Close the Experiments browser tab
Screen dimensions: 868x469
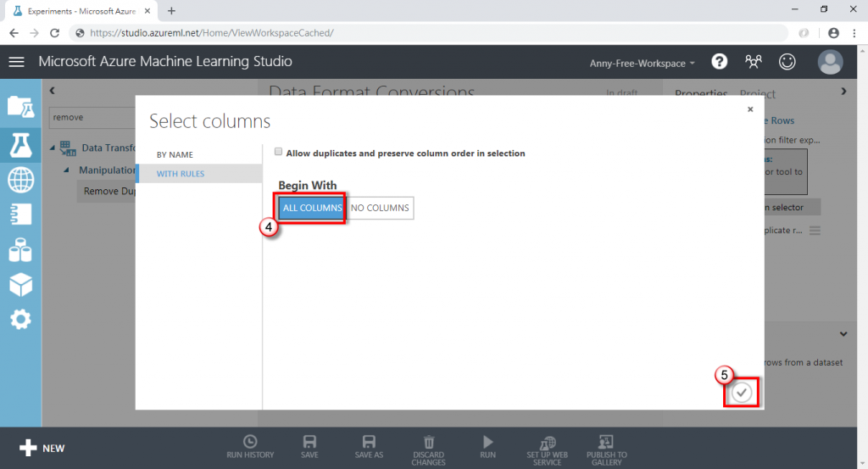147,10
